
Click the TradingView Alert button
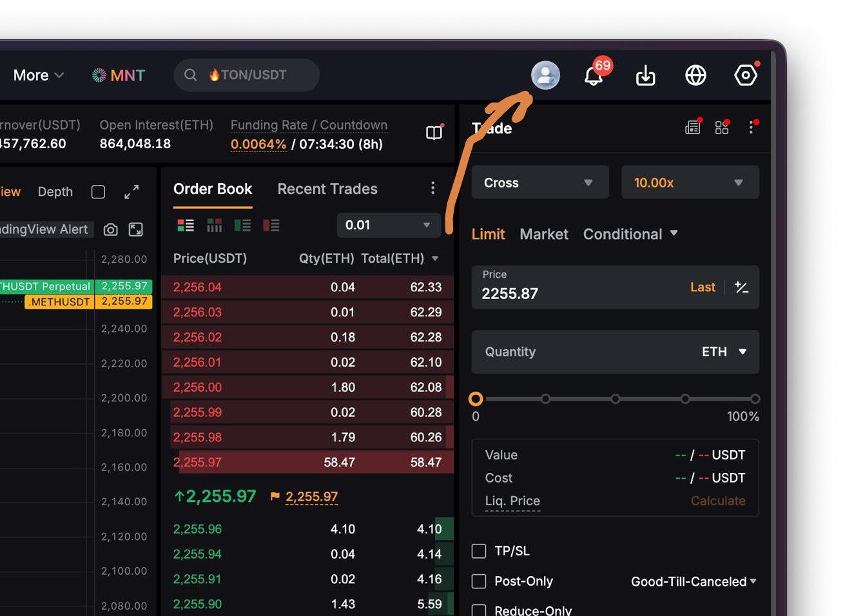click(46, 229)
